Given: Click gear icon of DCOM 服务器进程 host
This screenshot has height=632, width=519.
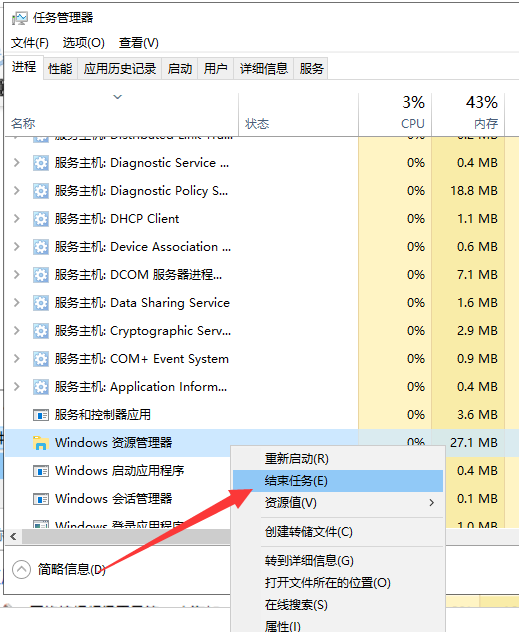Looking at the screenshot, I should [41, 275].
